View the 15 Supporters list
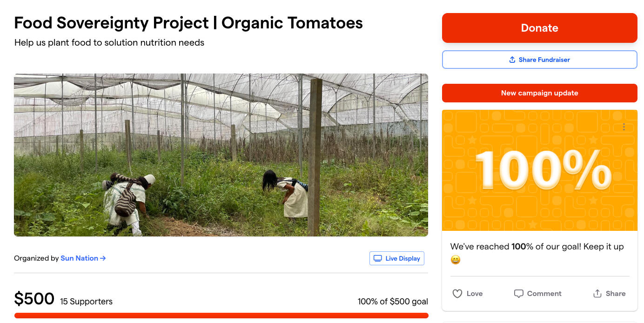This screenshot has height=323, width=644. [x=86, y=302]
